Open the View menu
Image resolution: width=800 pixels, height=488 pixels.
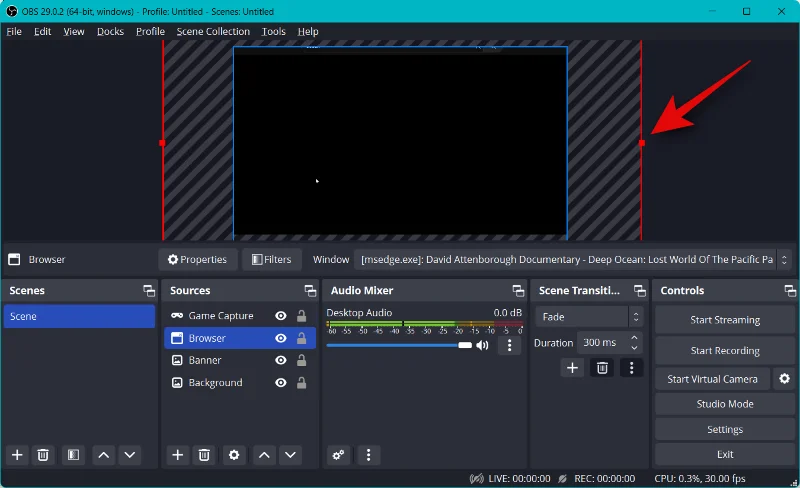click(74, 31)
